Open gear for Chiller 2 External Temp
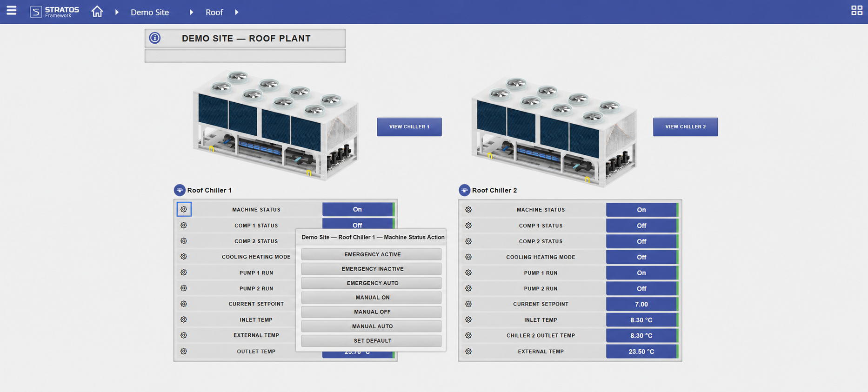This screenshot has height=392, width=868. [468, 352]
